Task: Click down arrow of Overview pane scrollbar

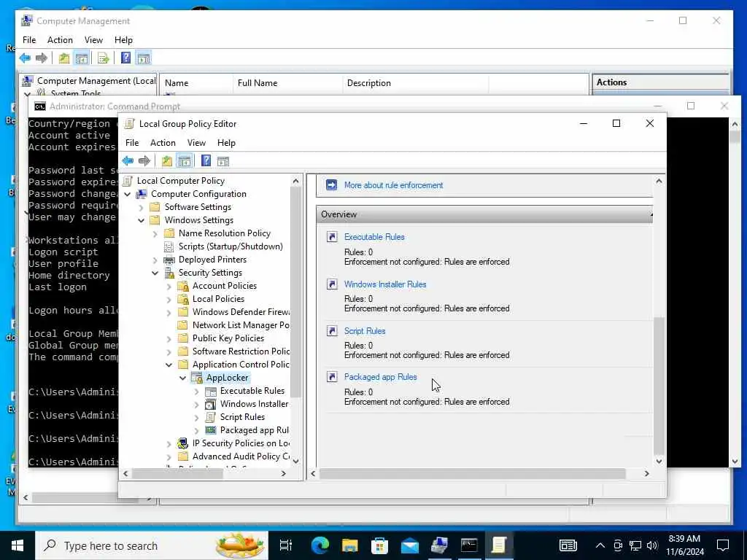Action: click(x=659, y=461)
